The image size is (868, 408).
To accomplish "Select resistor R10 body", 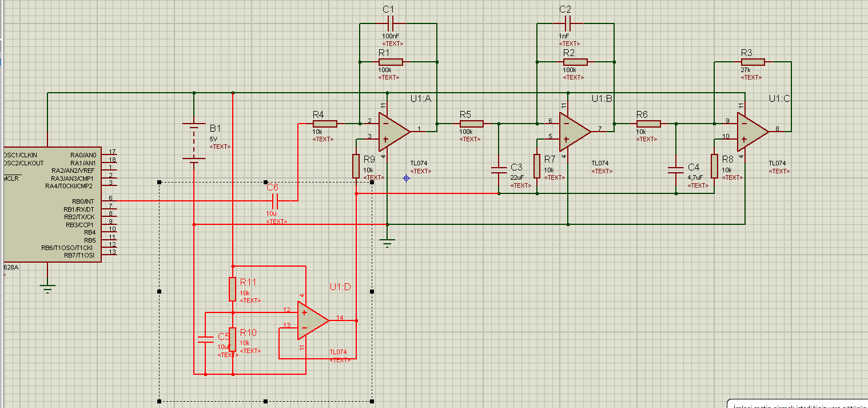I will pos(233,339).
